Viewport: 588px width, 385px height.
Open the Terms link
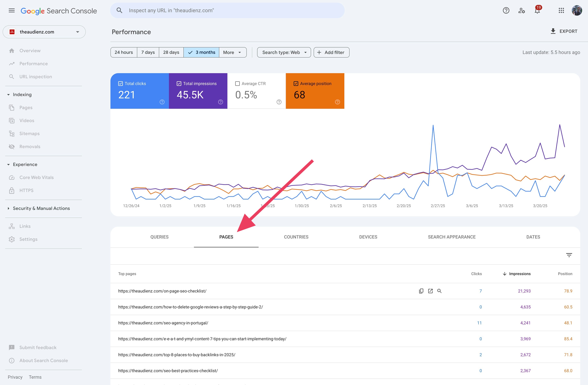(35, 377)
